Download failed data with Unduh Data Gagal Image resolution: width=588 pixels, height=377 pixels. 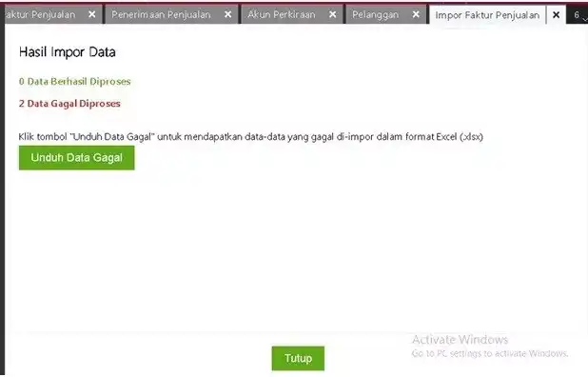[76, 157]
